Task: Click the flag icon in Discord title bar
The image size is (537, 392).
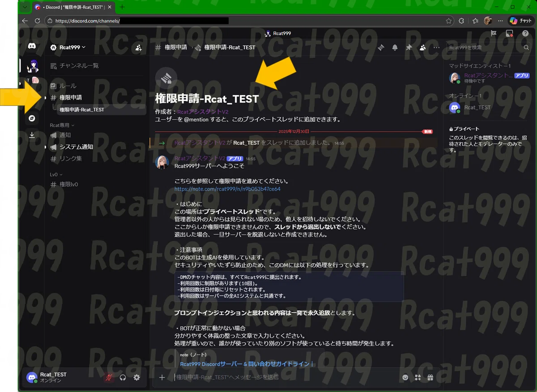Action: pos(494,34)
